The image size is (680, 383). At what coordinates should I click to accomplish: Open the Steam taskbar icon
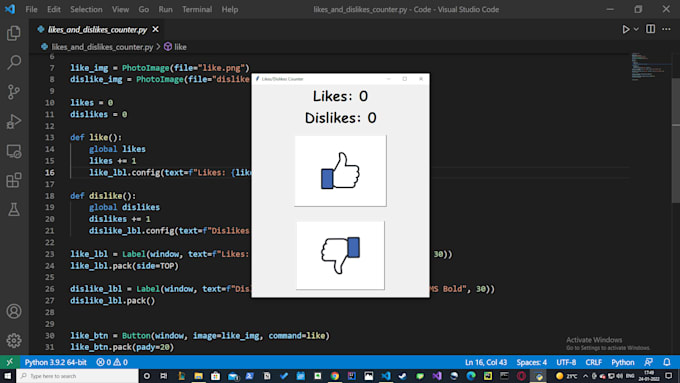402,376
